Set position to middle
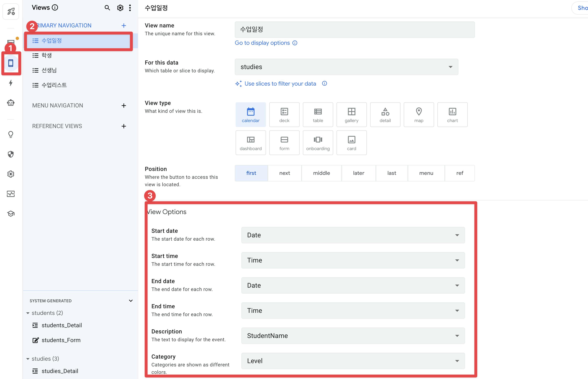This screenshot has height=379, width=588. [321, 173]
